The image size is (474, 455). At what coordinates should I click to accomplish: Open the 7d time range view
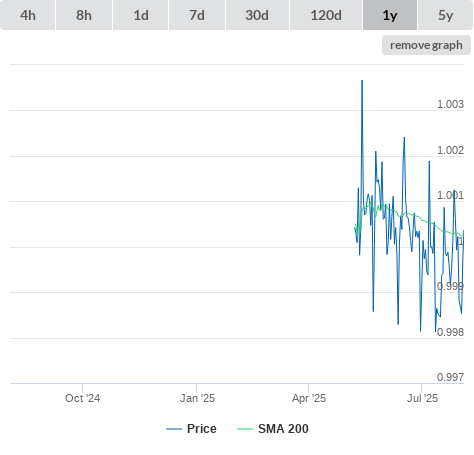tap(197, 15)
